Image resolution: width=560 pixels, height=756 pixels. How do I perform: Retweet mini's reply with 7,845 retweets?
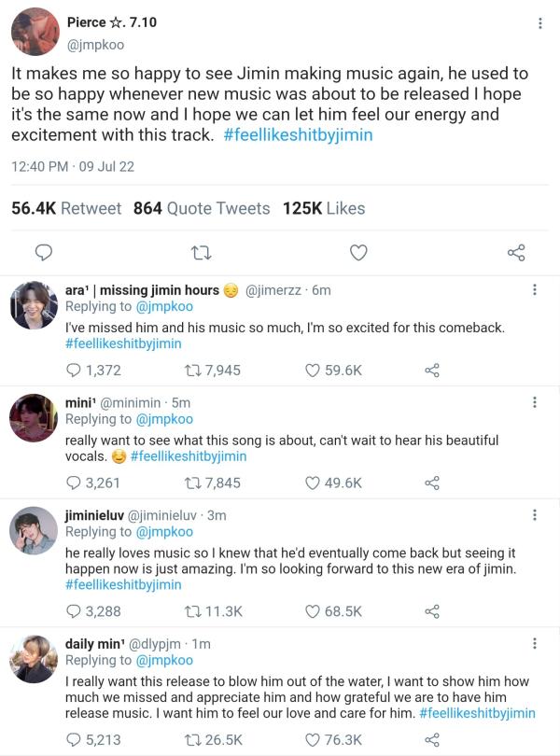pyautogui.click(x=195, y=483)
